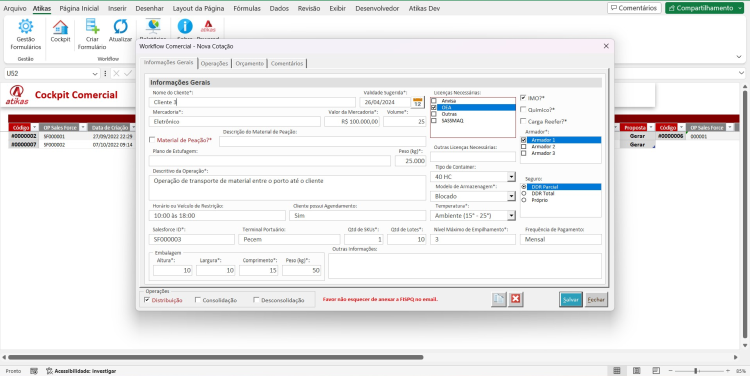
Task: Click the horizontal scrollbar thumb
Action: [215, 357]
